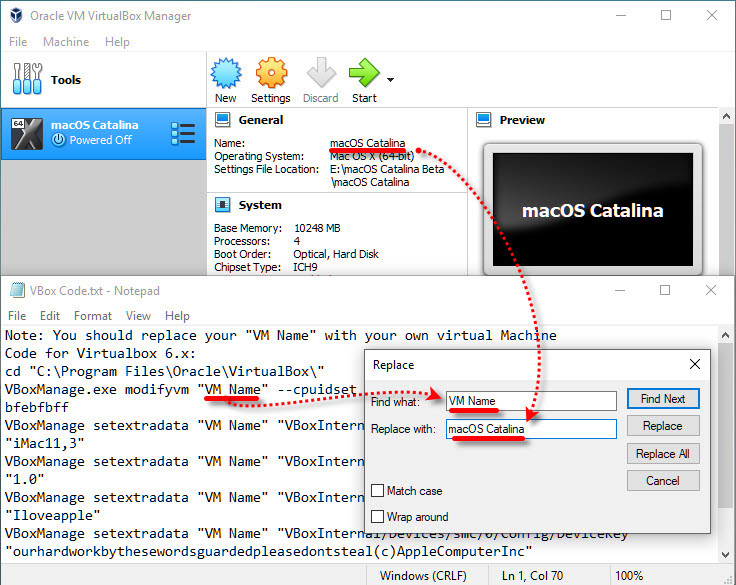Select the macOS Catalina OS X icon
Screen dimensions: 736x585
[x=27, y=134]
